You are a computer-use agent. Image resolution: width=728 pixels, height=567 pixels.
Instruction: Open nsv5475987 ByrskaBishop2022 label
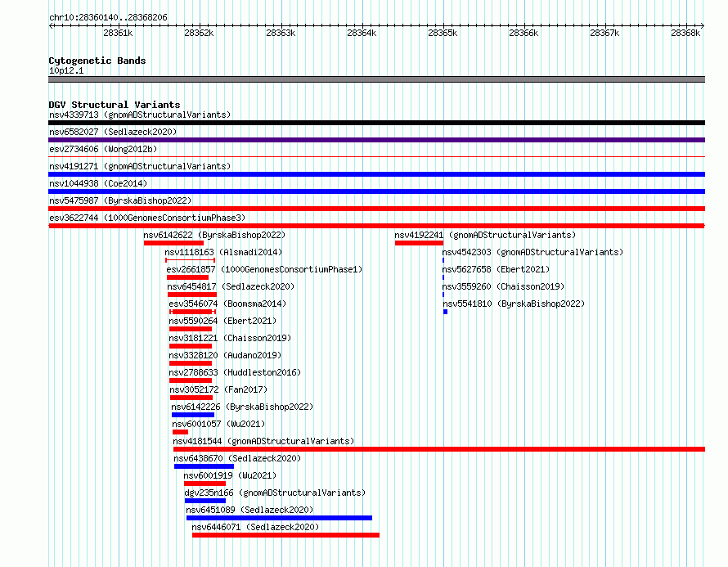(120, 200)
